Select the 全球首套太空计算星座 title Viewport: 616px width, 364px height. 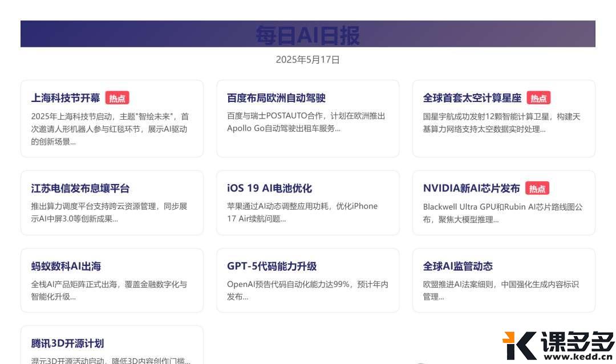pos(472,98)
